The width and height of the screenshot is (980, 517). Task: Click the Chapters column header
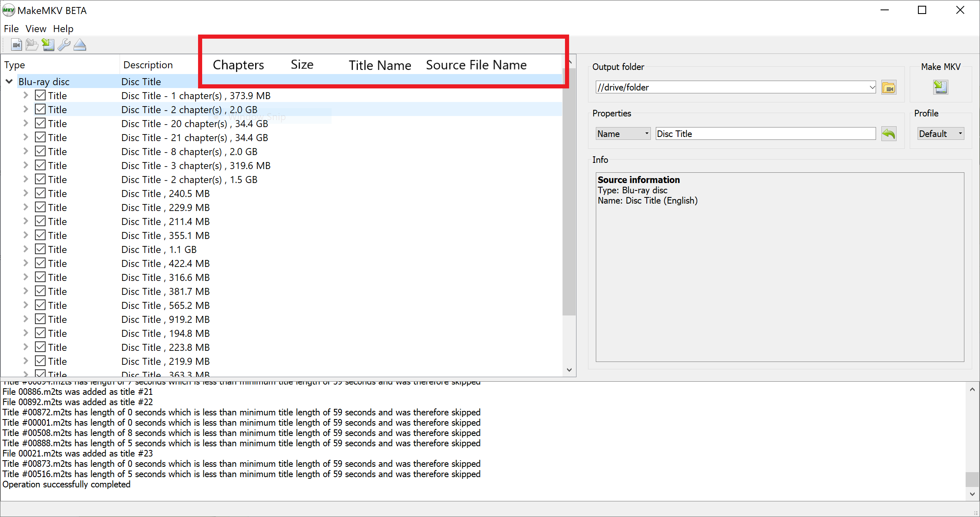(238, 65)
